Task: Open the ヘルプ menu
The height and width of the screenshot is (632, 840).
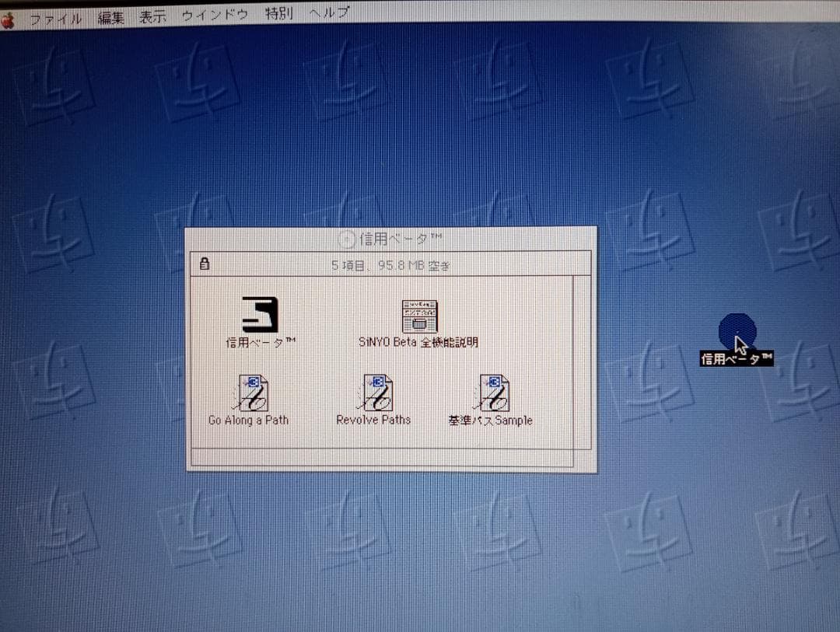Action: (329, 13)
